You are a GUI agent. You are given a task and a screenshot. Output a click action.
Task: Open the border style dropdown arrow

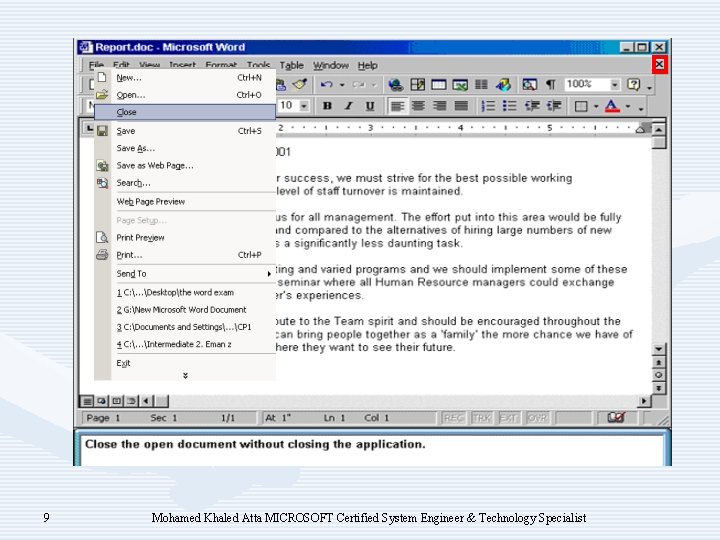click(x=596, y=107)
